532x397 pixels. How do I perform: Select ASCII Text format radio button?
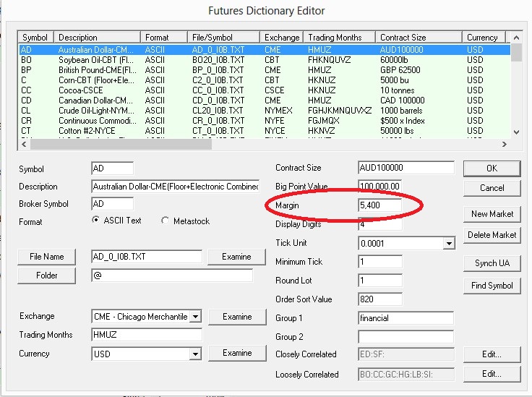pos(97,221)
